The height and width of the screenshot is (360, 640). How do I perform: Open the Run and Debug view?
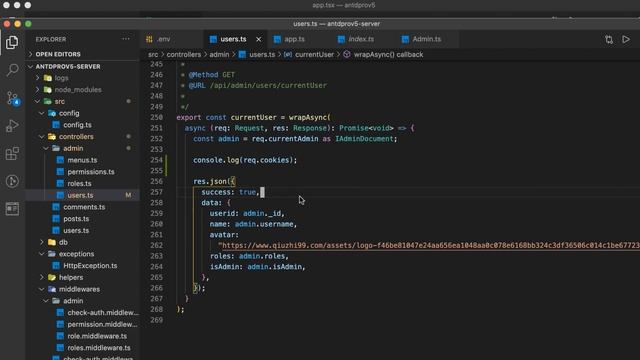[x=12, y=126]
